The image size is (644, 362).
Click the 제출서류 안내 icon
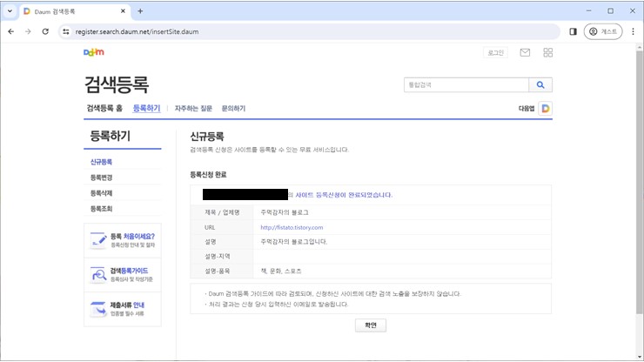point(98,309)
